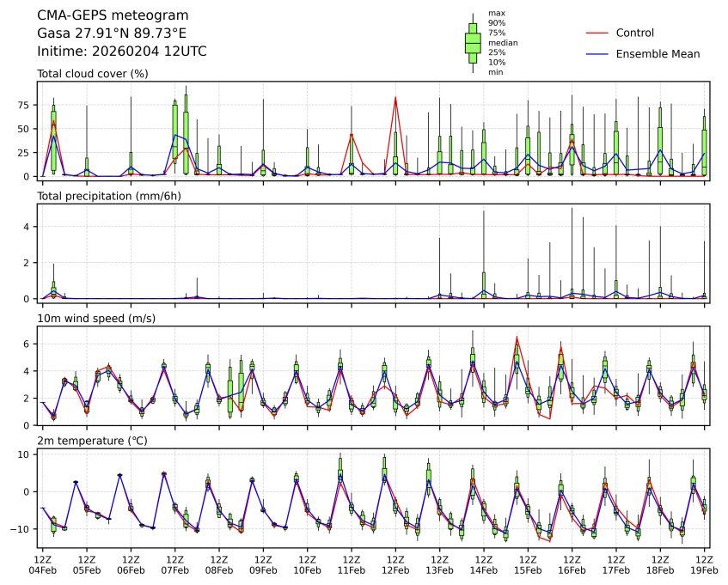This screenshot has height=585, width=728.
Task: Click the Initime 20260204 12UTC text
Action: click(121, 52)
